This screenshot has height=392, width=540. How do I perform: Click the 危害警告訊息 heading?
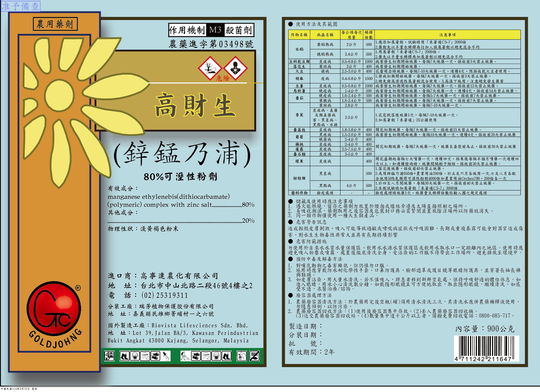pos(311,222)
